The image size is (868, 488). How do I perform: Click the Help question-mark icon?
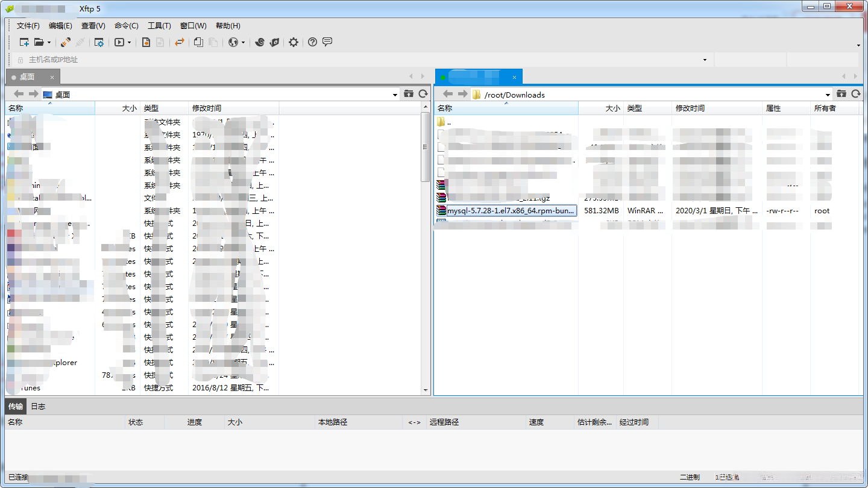pyautogui.click(x=312, y=42)
